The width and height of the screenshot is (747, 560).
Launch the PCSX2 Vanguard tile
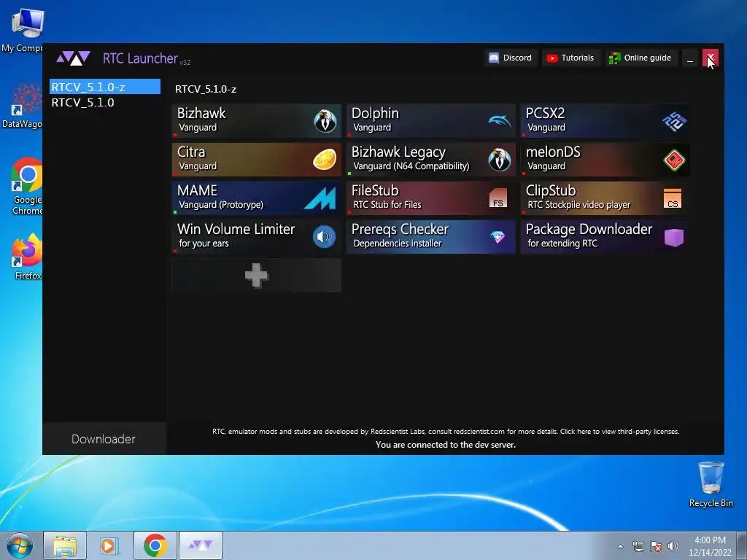pos(605,121)
